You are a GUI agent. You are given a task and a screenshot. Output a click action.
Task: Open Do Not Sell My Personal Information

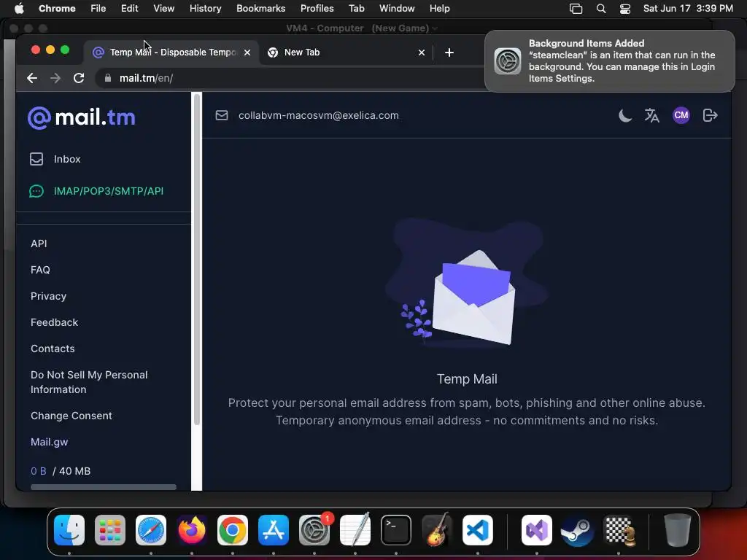click(x=89, y=382)
